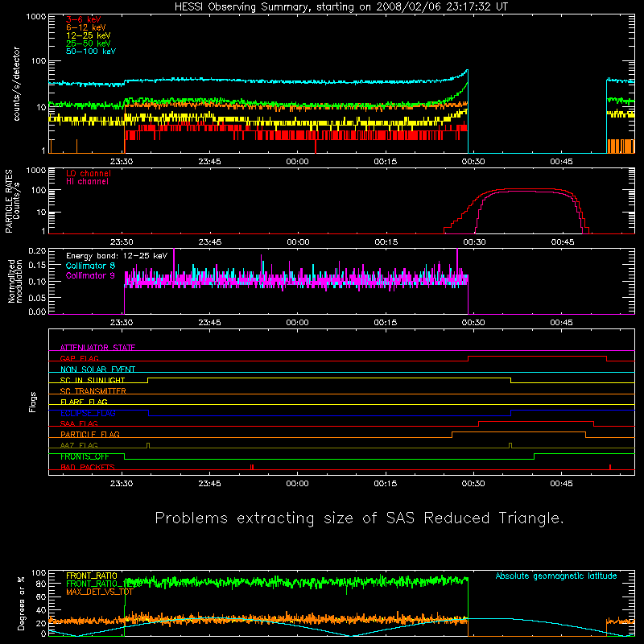Click the FRONTS_OFF flag label
Viewport: 644px width, 644px height.
85,456
